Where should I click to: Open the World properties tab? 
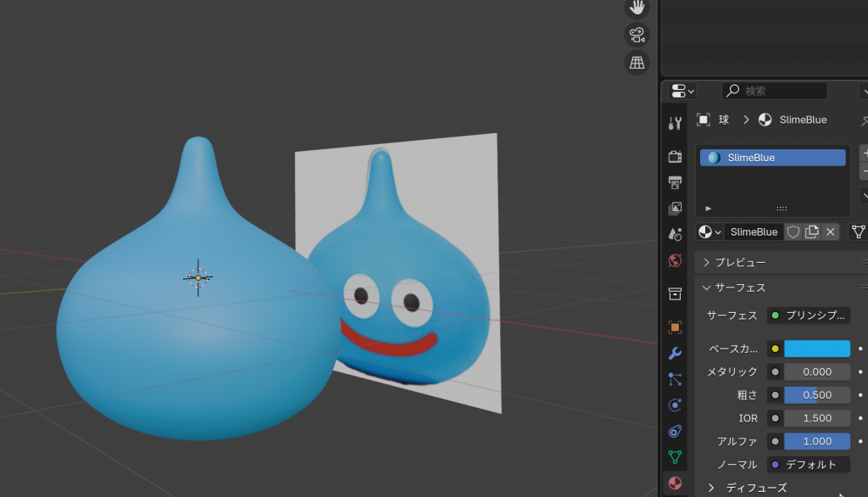coord(675,260)
